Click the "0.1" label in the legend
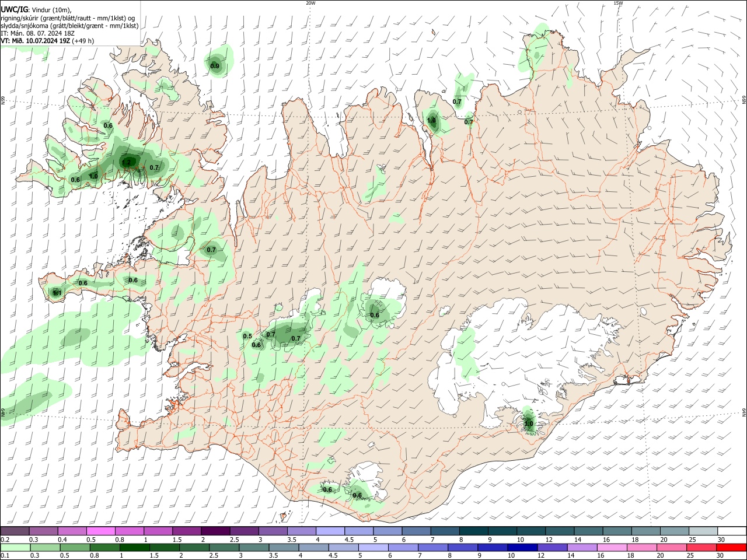 click(x=5, y=556)
